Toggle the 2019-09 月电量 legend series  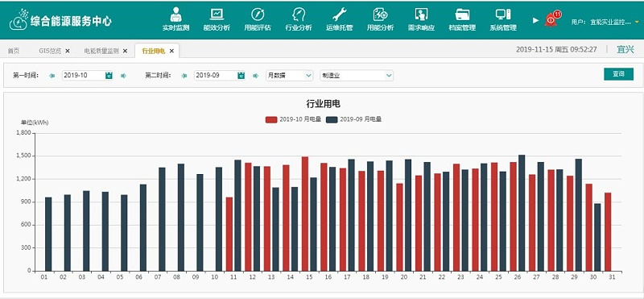pyautogui.click(x=353, y=119)
